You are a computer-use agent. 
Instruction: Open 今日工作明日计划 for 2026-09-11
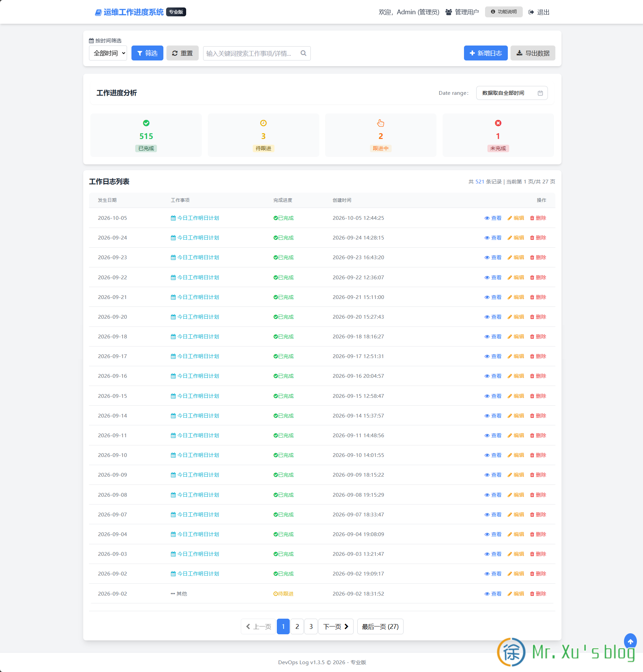195,436
